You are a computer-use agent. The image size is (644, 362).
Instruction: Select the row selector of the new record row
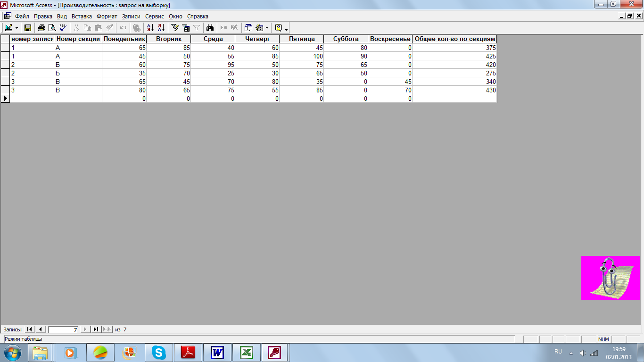pyautogui.click(x=5, y=99)
